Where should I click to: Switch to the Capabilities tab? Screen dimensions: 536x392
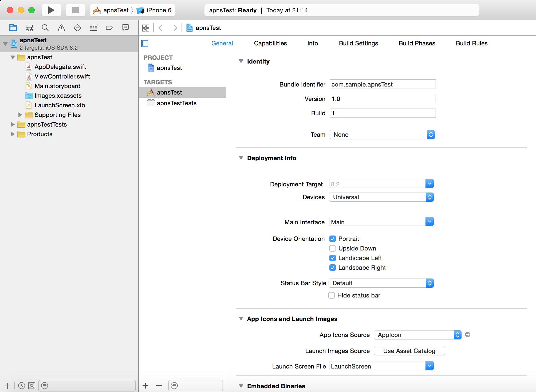pos(270,43)
